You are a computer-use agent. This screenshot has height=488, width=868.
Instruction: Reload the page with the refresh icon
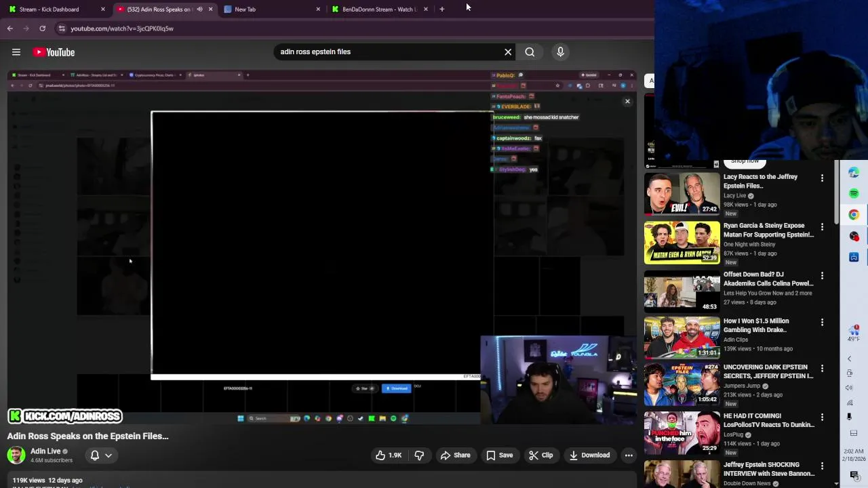click(x=42, y=28)
